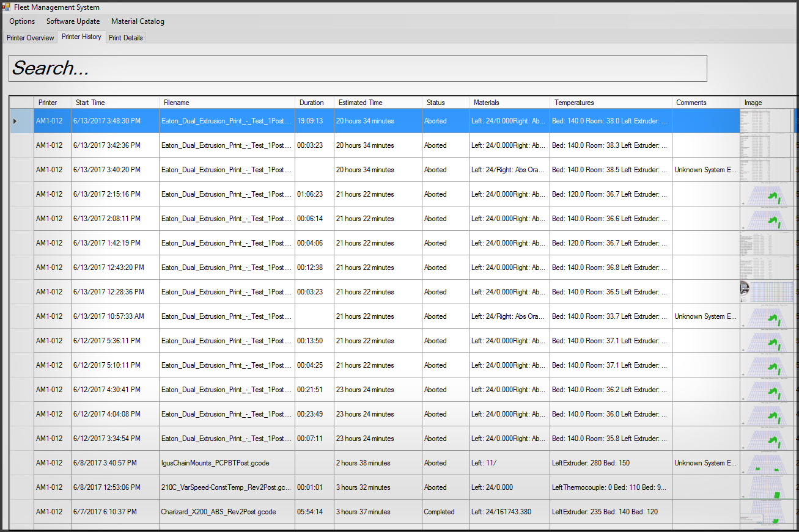Open the Options menu
Screen dimensions: 799x532
tap(22, 21)
